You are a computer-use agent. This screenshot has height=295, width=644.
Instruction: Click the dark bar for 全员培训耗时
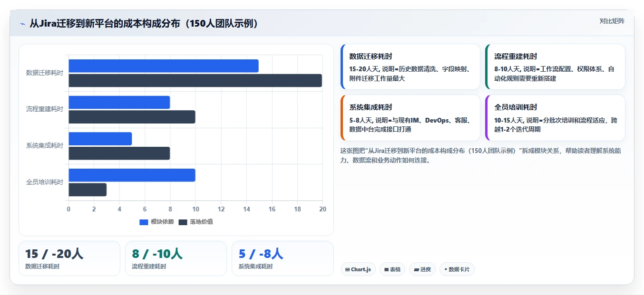click(x=88, y=190)
